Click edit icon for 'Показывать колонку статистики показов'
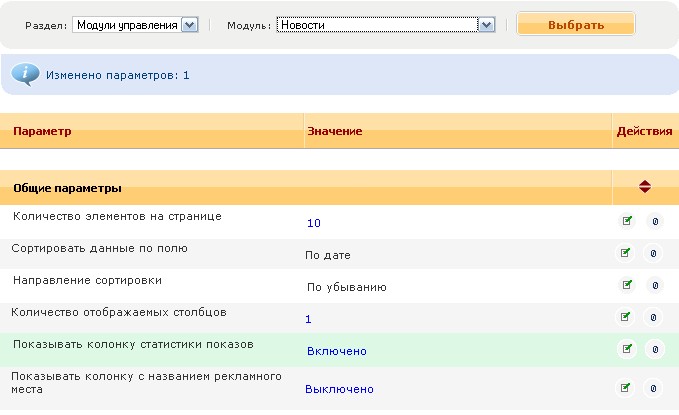This screenshot has width=679, height=415. pos(627,349)
